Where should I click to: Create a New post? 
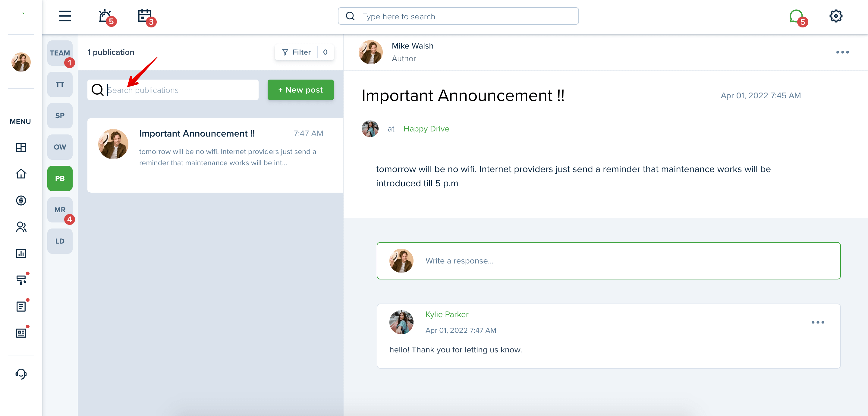coord(300,90)
